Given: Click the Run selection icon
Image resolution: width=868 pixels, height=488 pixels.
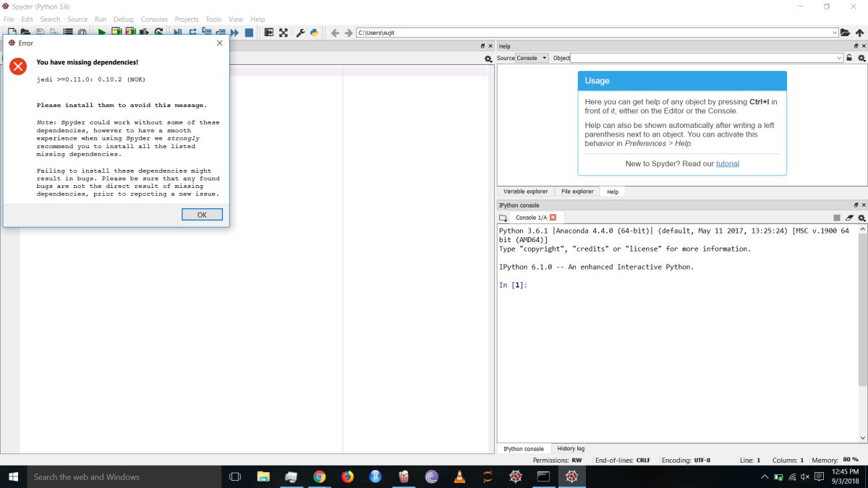Looking at the screenshot, I should (x=145, y=33).
